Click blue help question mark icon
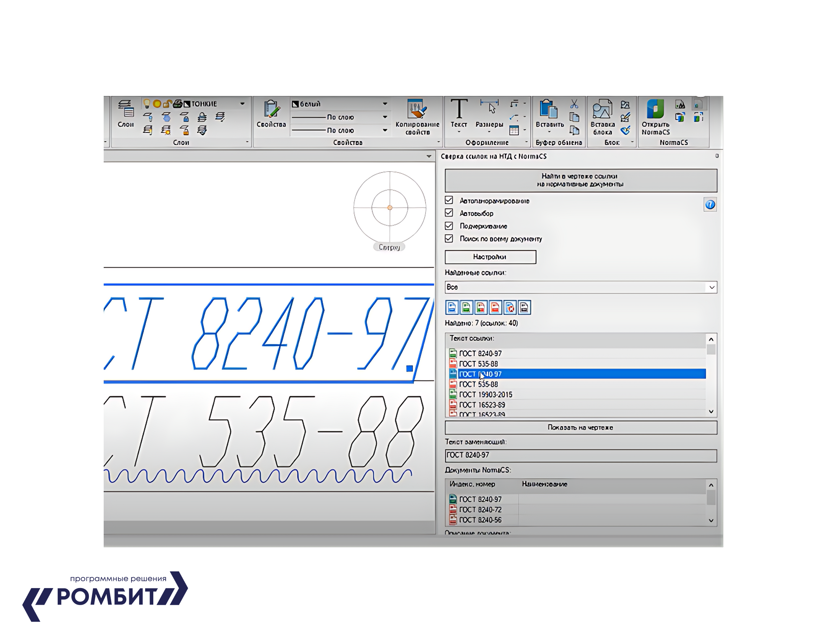The width and height of the screenshot is (828, 644). pyautogui.click(x=710, y=205)
